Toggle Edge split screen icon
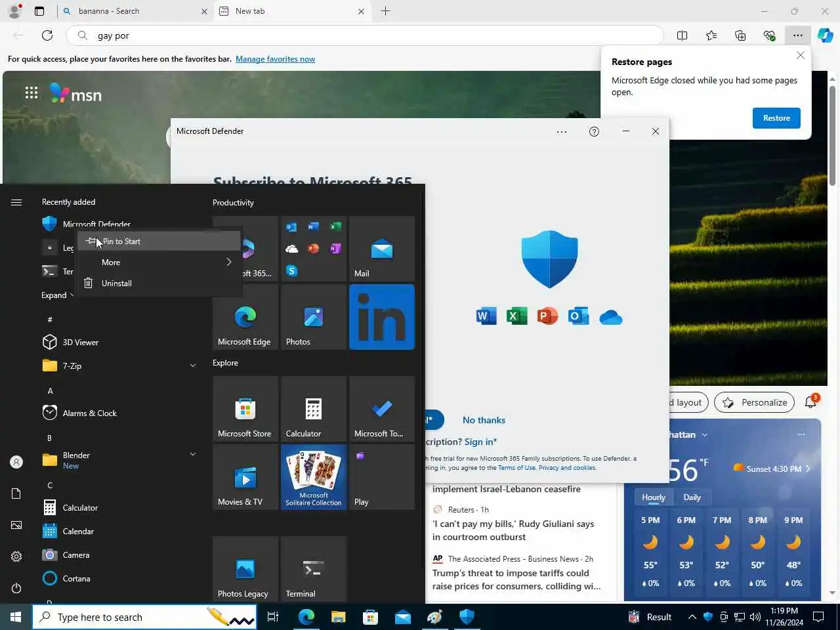The height and width of the screenshot is (630, 840). pyautogui.click(x=682, y=35)
